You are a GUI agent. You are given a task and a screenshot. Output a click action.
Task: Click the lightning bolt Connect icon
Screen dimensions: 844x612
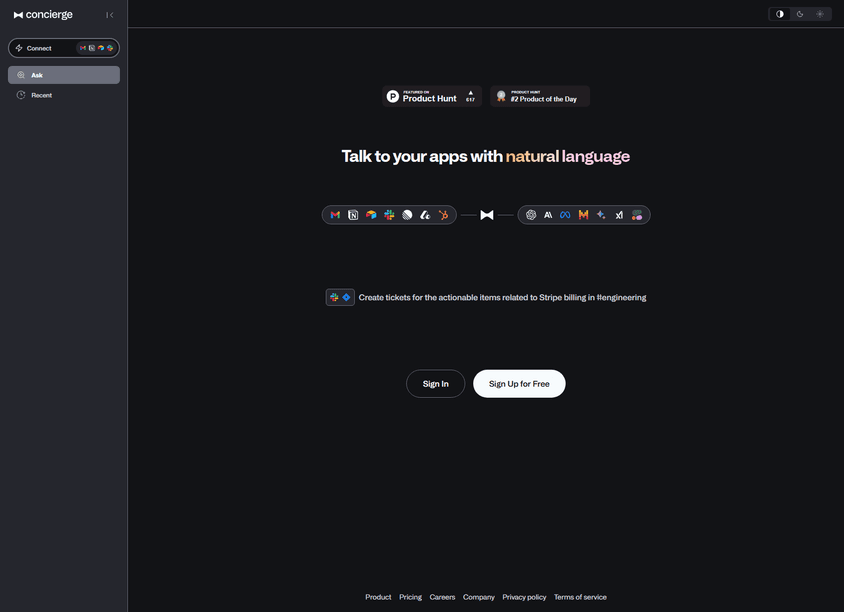click(x=19, y=48)
